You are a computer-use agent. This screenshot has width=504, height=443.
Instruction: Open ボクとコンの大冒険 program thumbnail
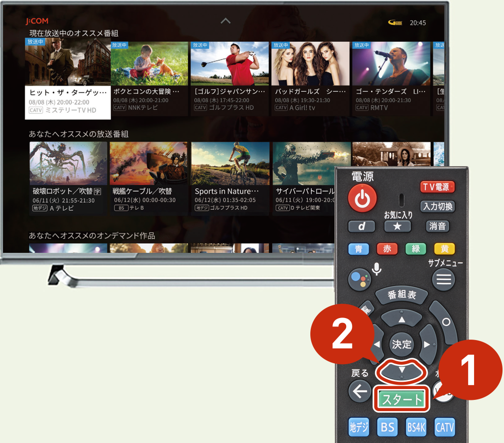pyautogui.click(x=150, y=64)
